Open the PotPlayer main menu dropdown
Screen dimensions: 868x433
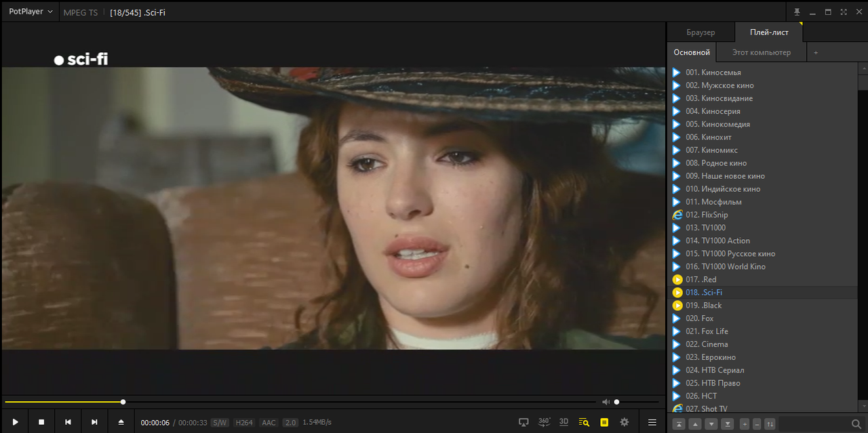(x=31, y=12)
